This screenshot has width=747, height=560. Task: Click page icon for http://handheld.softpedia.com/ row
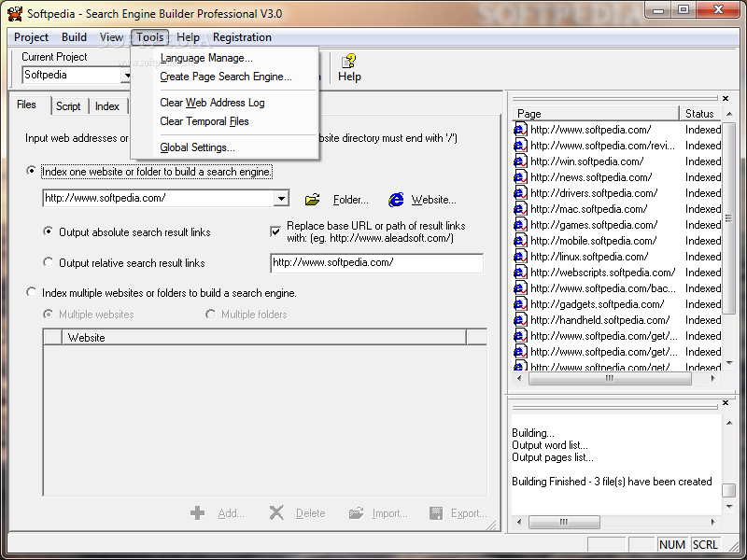[520, 320]
